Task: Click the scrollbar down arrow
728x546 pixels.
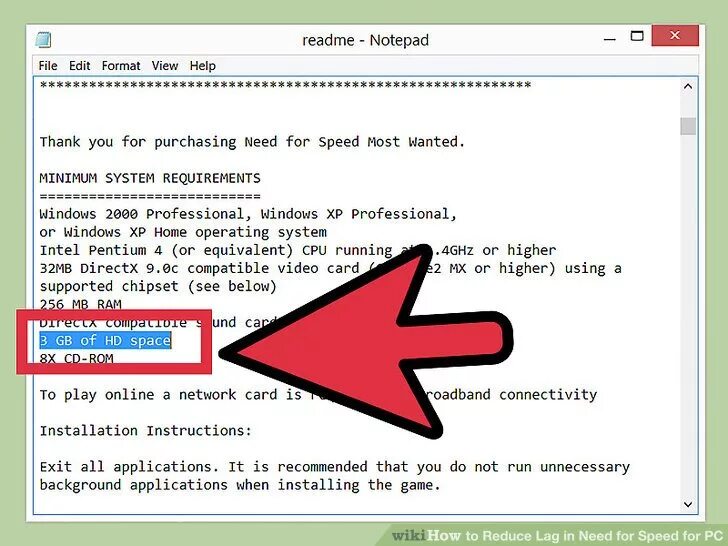Action: pos(688,504)
